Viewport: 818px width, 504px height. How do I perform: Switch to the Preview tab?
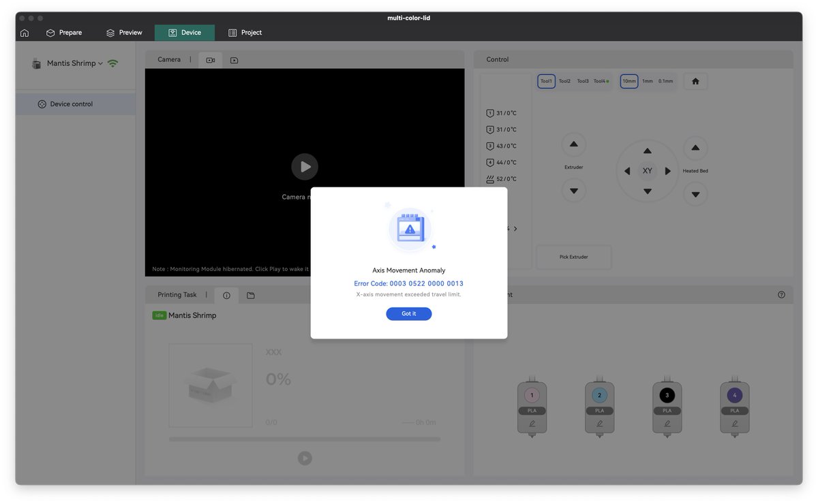click(x=124, y=33)
